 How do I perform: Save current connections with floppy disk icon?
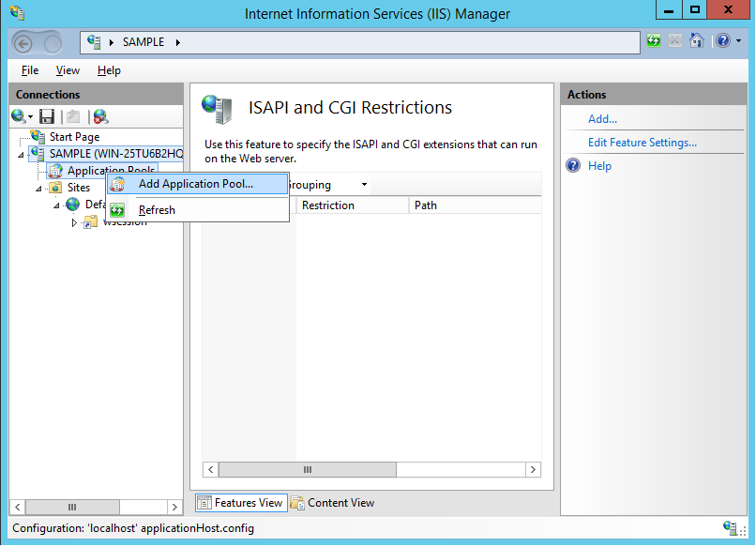coord(47,116)
